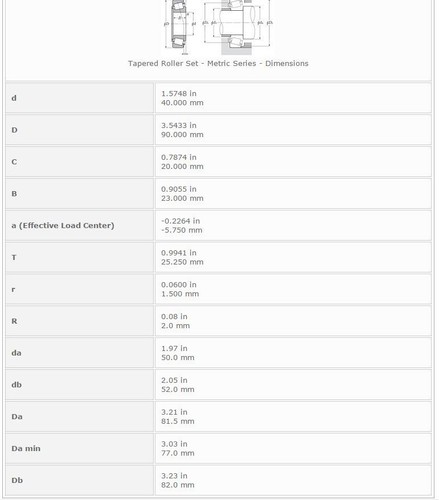Click the tapered roller bearing diagram
Image resolution: width=439 pixels, height=500 pixels.
(218, 27)
